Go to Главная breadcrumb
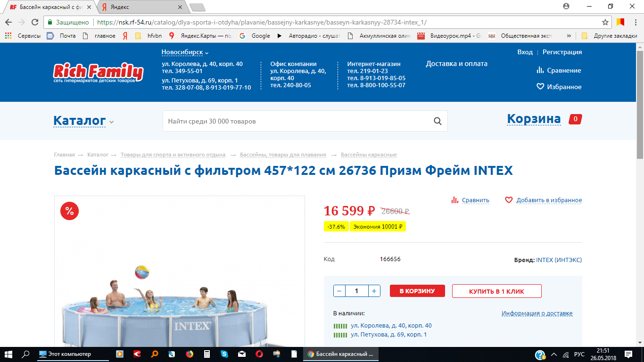Screen dimensions: 644x362 (x=64, y=155)
